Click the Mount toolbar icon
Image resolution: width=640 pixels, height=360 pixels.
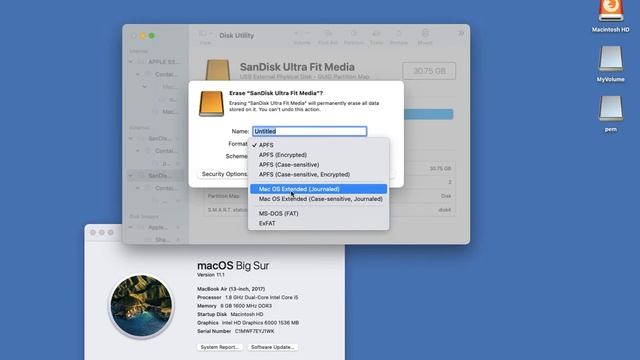tap(425, 37)
